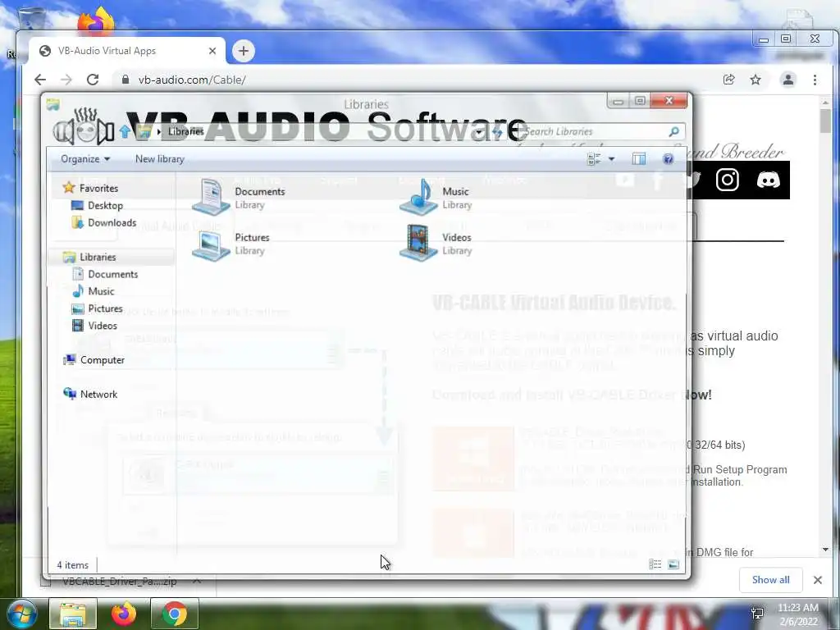Open the Pictures library icon

pos(211,244)
